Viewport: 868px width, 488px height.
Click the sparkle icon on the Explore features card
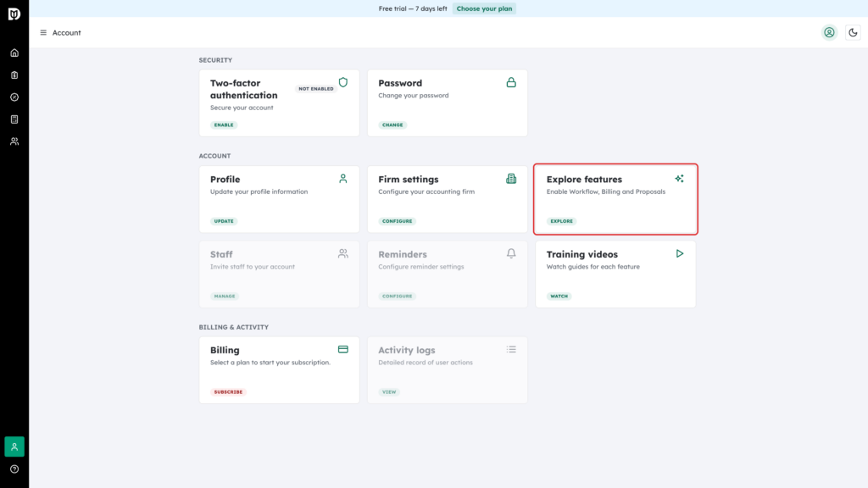click(679, 179)
